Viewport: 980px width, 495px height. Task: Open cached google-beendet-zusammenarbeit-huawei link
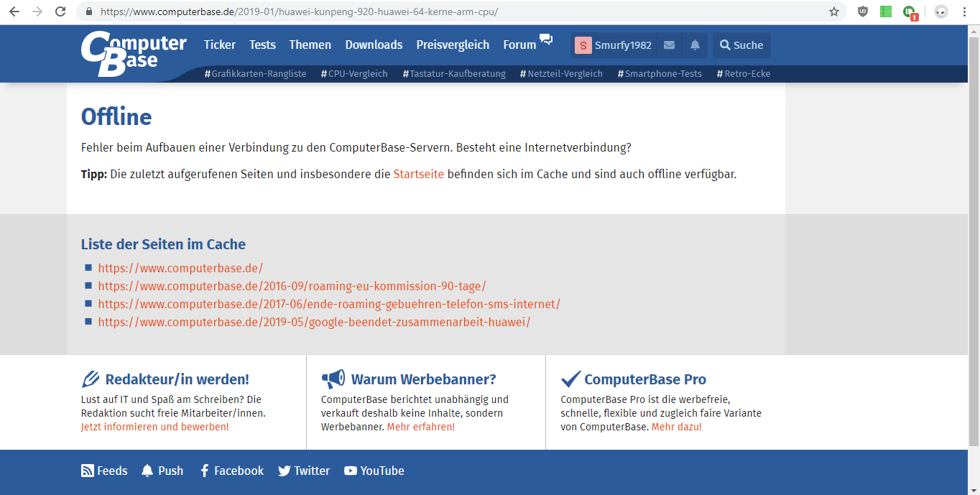(314, 322)
